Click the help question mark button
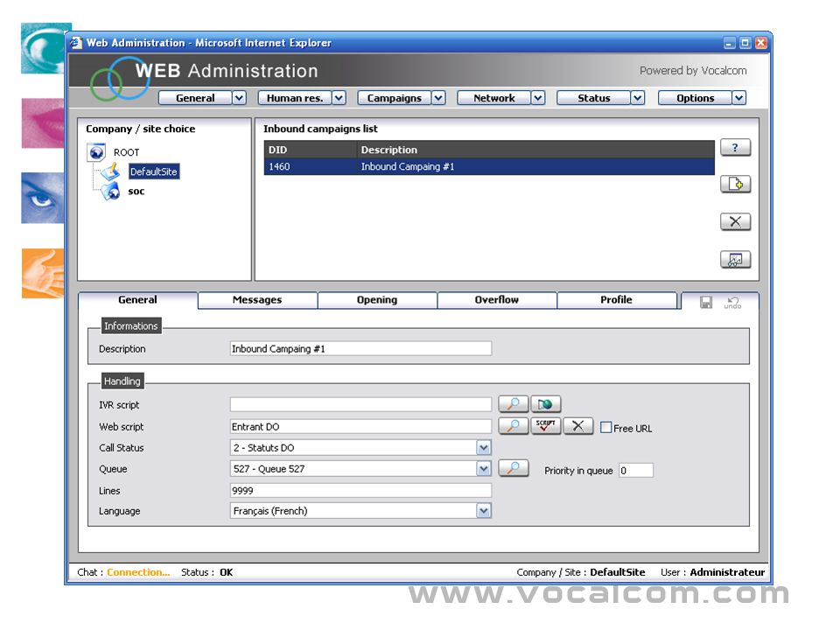Screen dimensions: 840x630 pos(735,147)
